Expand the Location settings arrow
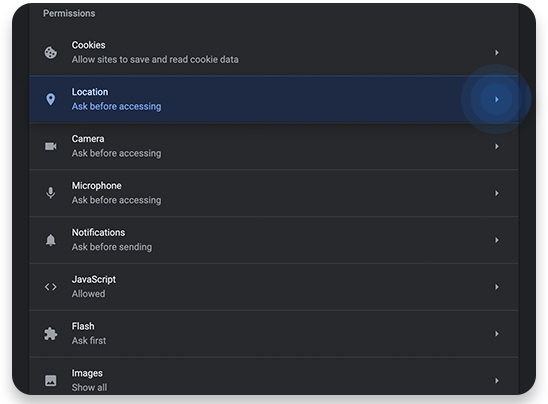The height and width of the screenshot is (404, 548). coord(497,99)
